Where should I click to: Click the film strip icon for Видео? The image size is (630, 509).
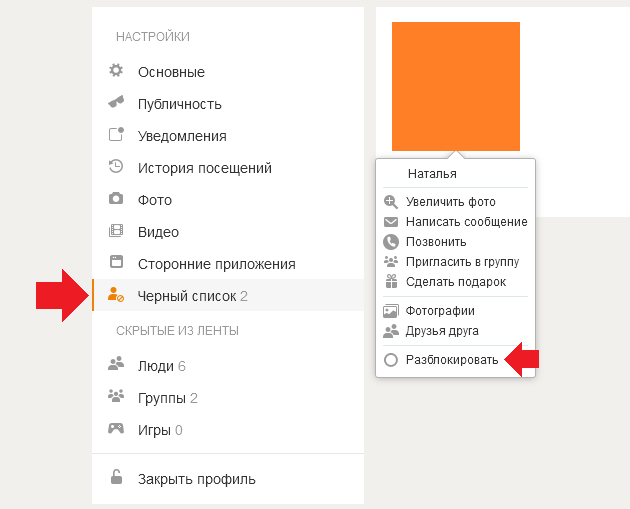[116, 231]
